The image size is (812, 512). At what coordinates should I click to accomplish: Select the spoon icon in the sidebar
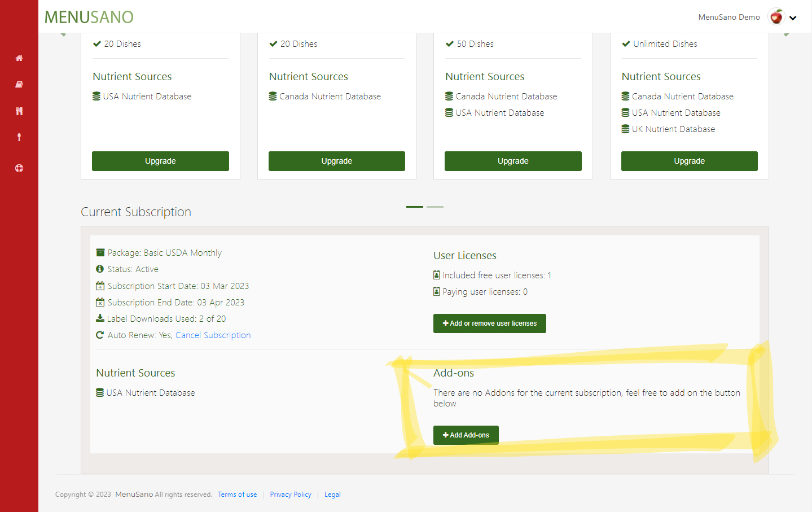19,137
